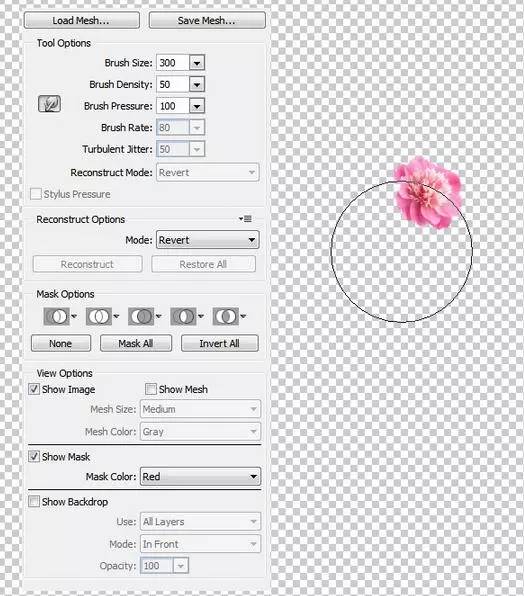Viewport: 524px width, 596px height.
Task: Click the fifth mask option icon
Action: point(226,316)
